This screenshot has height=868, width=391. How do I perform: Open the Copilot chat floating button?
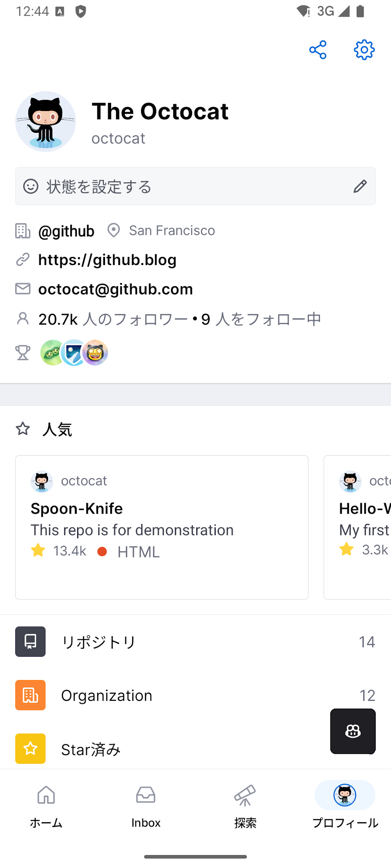click(353, 731)
